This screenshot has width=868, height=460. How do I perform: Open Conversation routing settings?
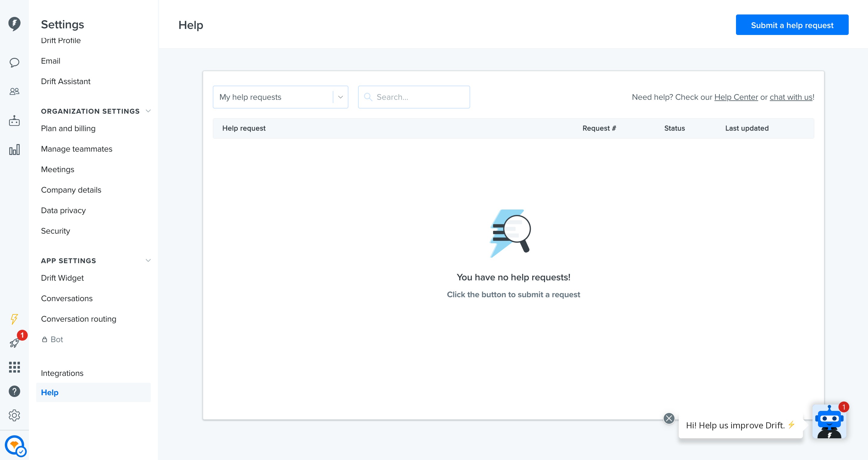pyautogui.click(x=78, y=319)
